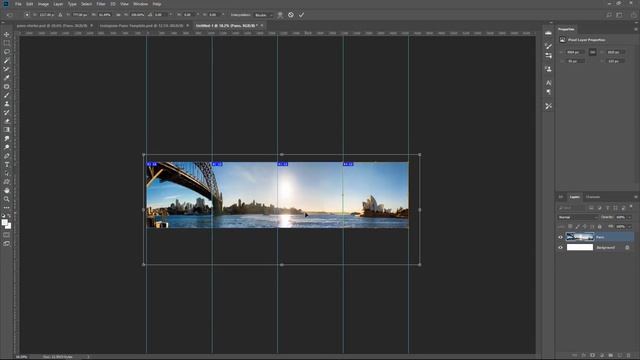Select the Move tool
Viewport: 640px width, 360px height.
pyautogui.click(x=7, y=35)
